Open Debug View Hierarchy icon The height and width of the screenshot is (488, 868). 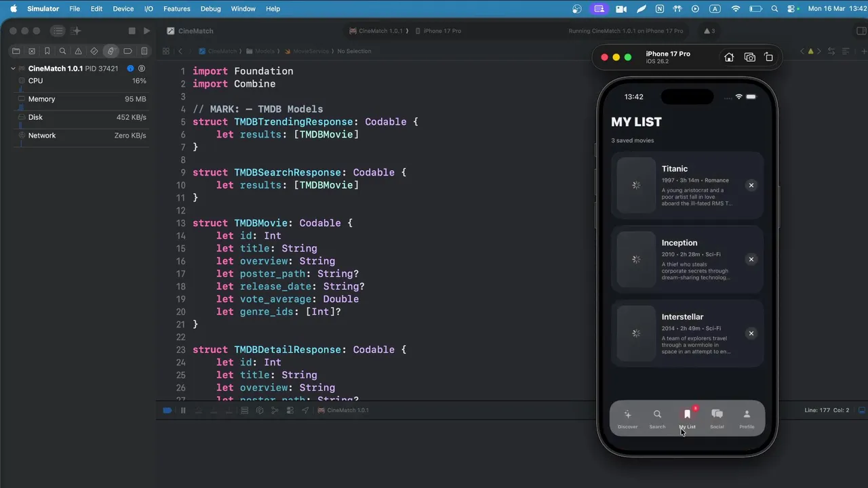click(x=244, y=410)
